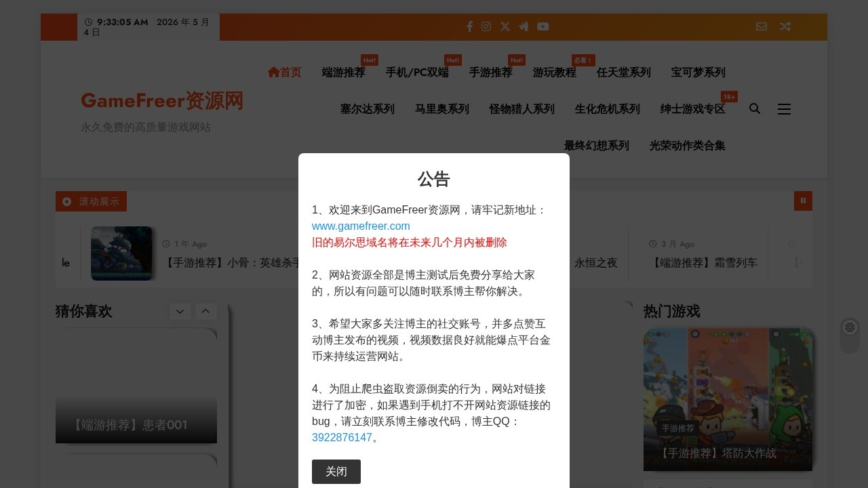Image resolution: width=868 pixels, height=488 pixels.
Task: Open 任天堂系列 menu item
Action: click(624, 73)
